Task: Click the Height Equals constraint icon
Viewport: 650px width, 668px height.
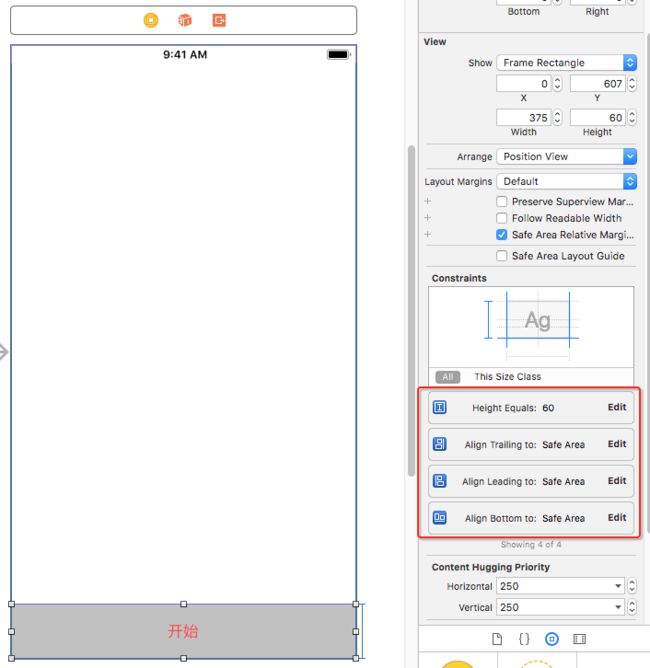Action: tap(440, 407)
